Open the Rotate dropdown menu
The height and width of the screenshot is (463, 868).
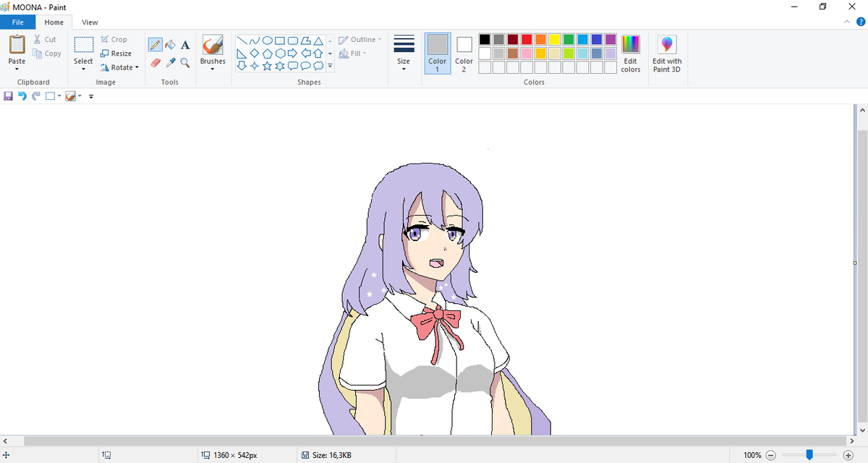[x=119, y=67]
